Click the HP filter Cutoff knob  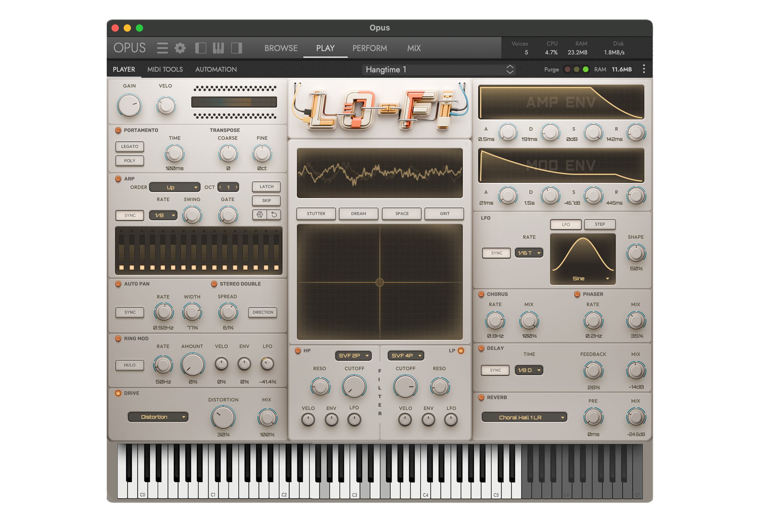click(354, 386)
